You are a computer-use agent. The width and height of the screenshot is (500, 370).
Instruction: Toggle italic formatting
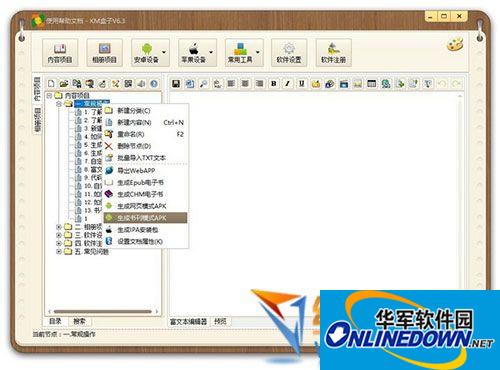[x=287, y=83]
